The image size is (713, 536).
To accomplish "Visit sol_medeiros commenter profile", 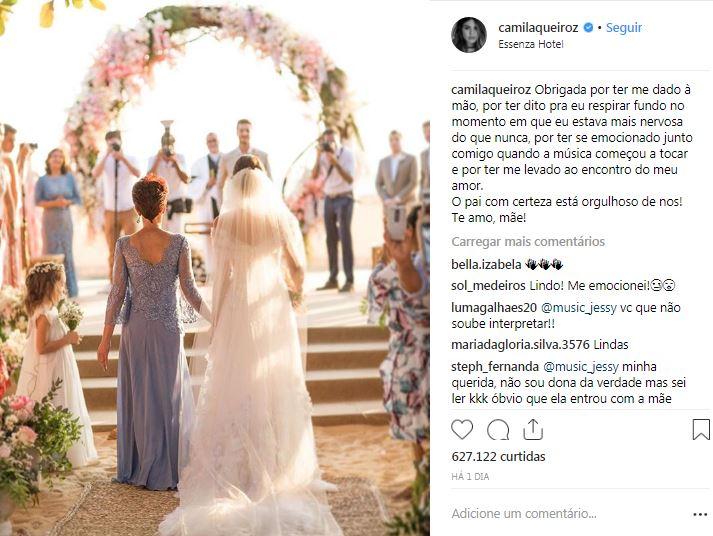I will click(x=488, y=286).
